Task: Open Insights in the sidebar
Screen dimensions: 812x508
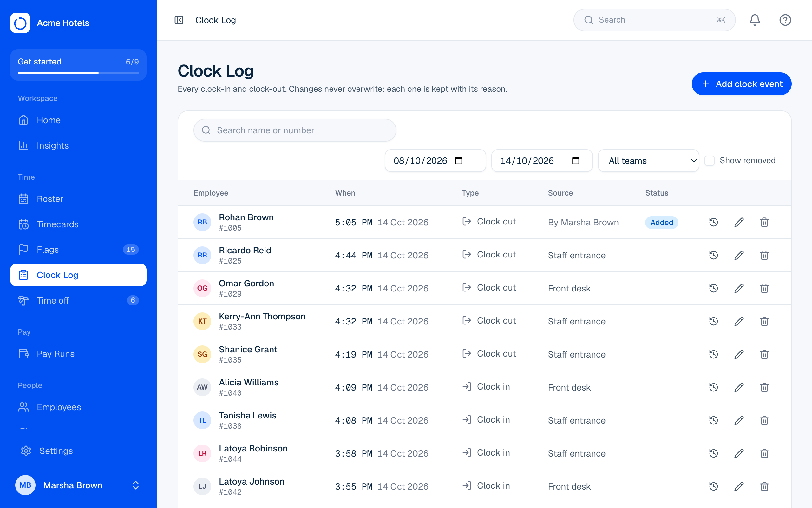Action: [x=78, y=145]
